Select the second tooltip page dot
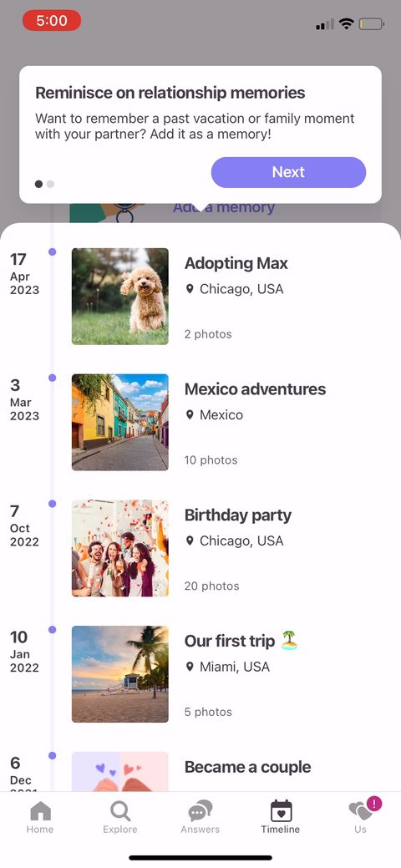This screenshot has height=868, width=401. [50, 184]
